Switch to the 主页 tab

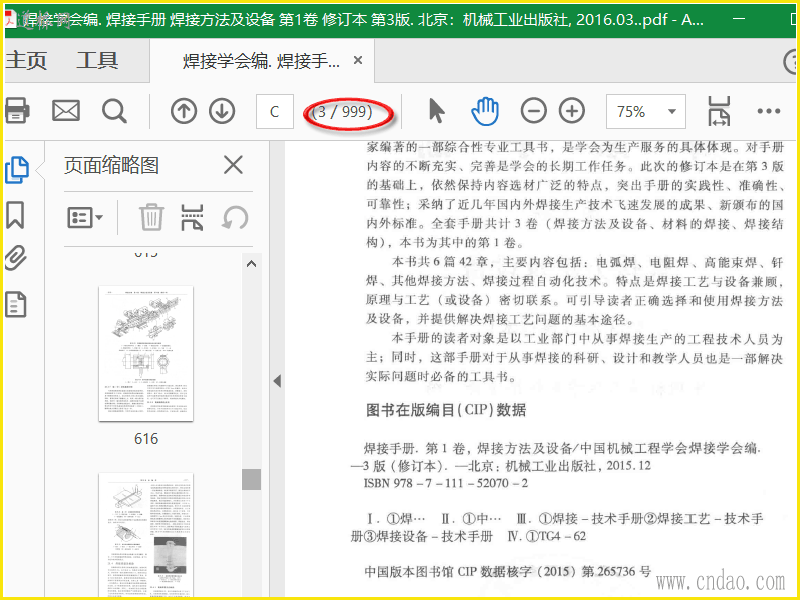26,61
